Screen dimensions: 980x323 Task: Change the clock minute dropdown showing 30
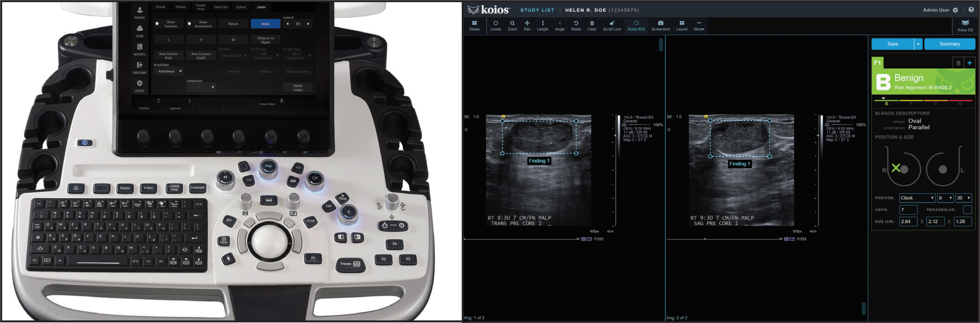tap(964, 198)
